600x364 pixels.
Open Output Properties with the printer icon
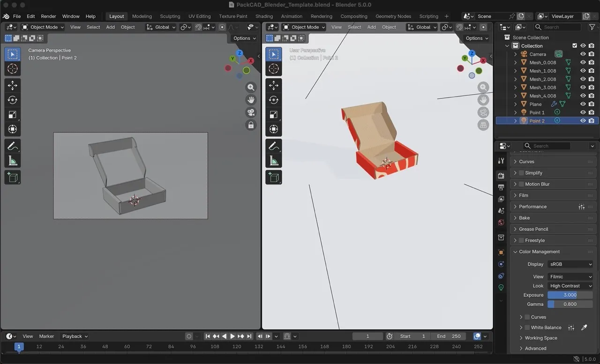point(501,187)
